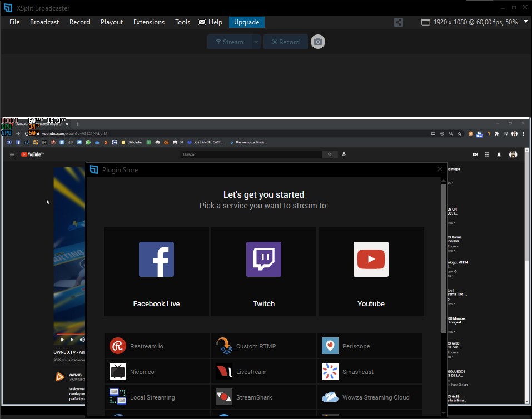
Task: Open the Extensions menu
Action: click(149, 22)
